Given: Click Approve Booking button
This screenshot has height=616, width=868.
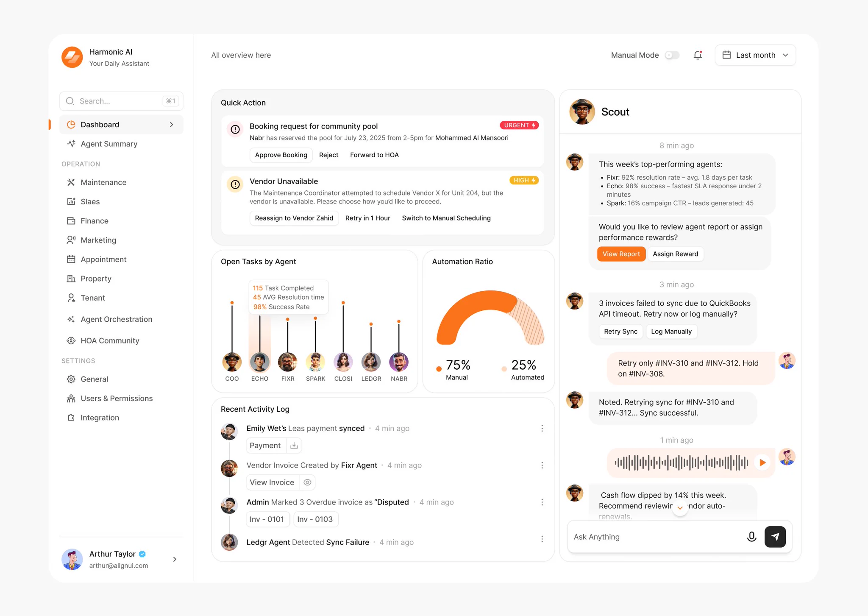Looking at the screenshot, I should click(281, 155).
